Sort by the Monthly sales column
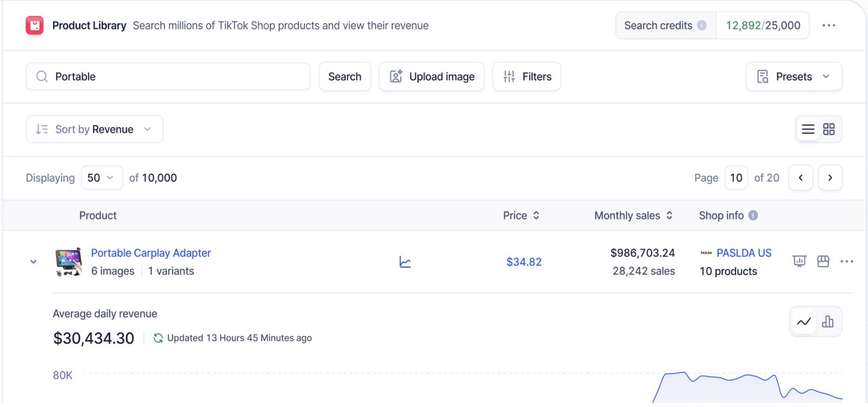This screenshot has width=868, height=407. point(634,215)
